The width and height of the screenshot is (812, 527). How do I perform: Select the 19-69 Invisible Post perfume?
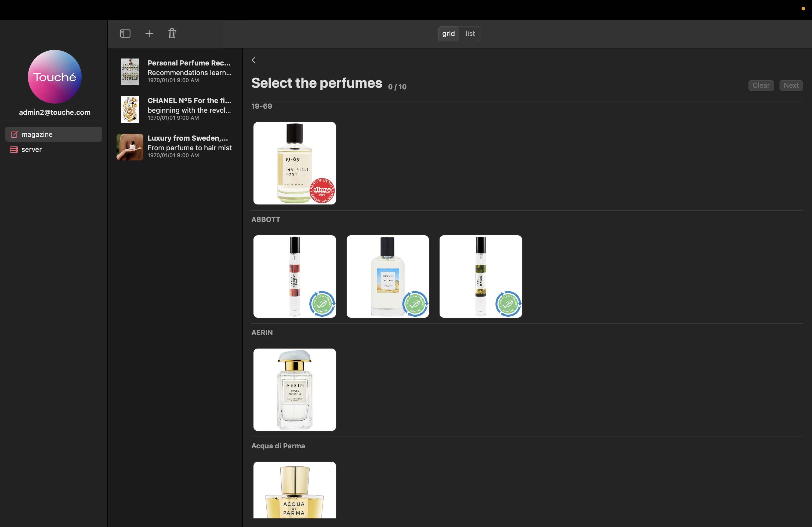pos(295,163)
